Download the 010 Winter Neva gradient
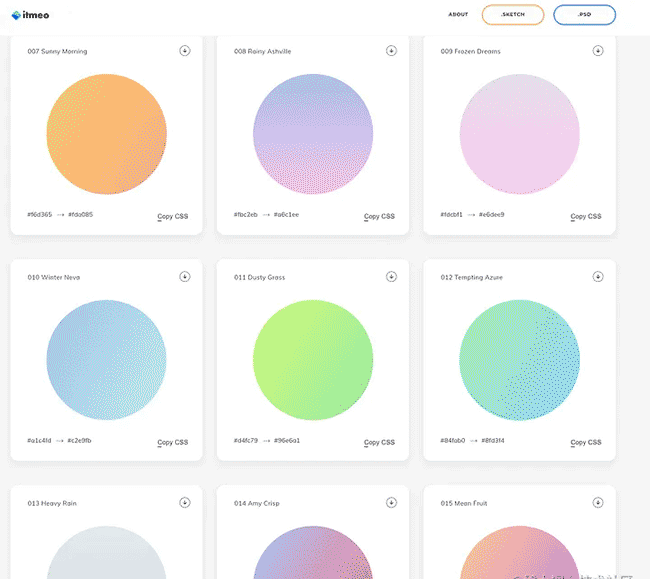The image size is (650, 579). point(185,276)
